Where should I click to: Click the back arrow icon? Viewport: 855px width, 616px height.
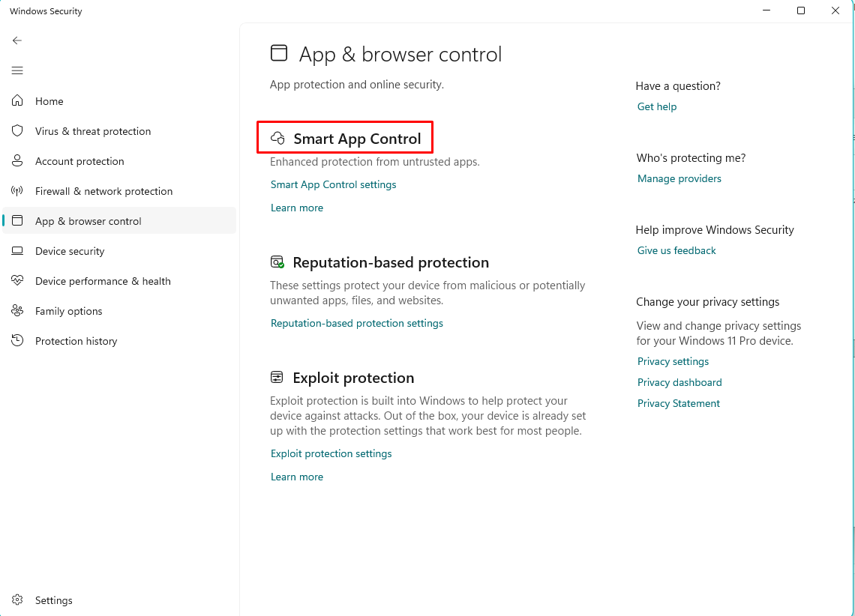(17, 41)
